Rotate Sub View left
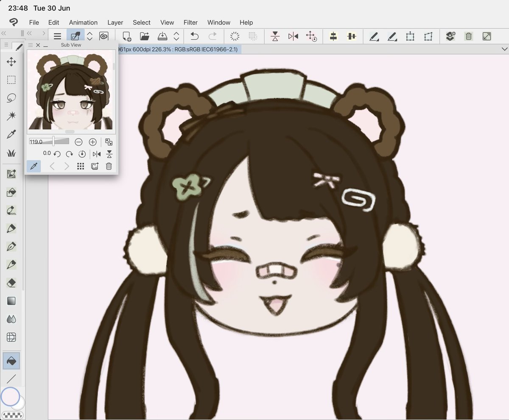The width and height of the screenshot is (509, 420). coord(57,154)
